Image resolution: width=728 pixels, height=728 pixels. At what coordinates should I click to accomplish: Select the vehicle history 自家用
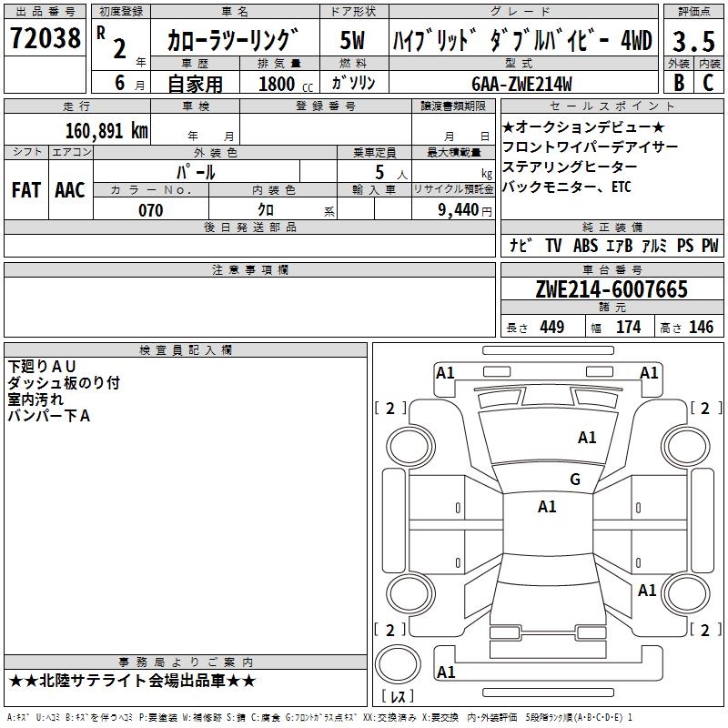coord(195,84)
